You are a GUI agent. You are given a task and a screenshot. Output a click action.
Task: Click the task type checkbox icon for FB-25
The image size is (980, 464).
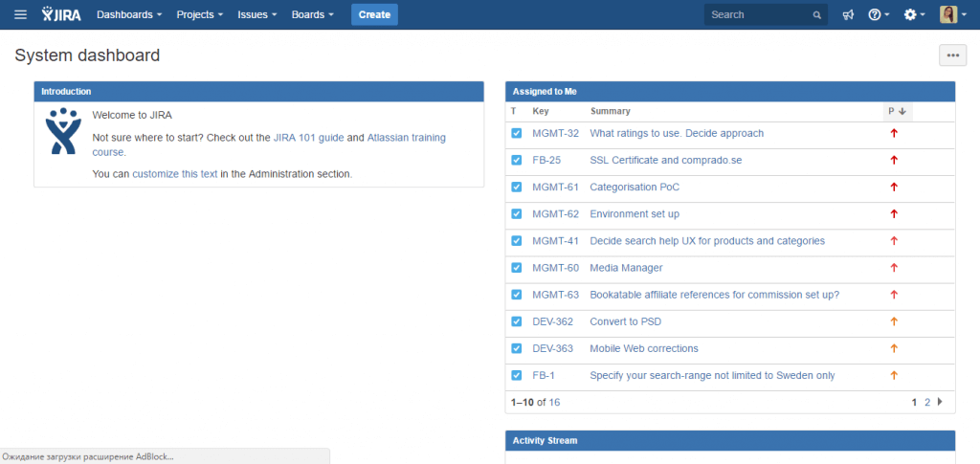pos(516,160)
